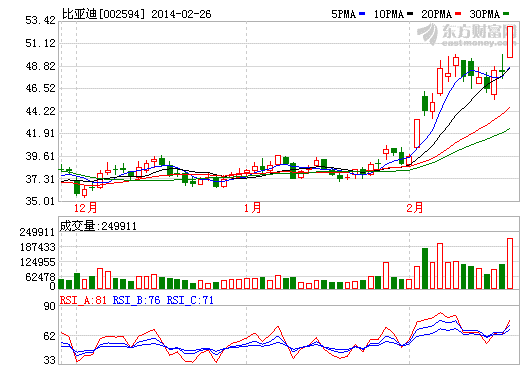Click the green 30PMA legend marker
Image resolution: width=520 pixels, height=365 pixels.
click(506, 14)
